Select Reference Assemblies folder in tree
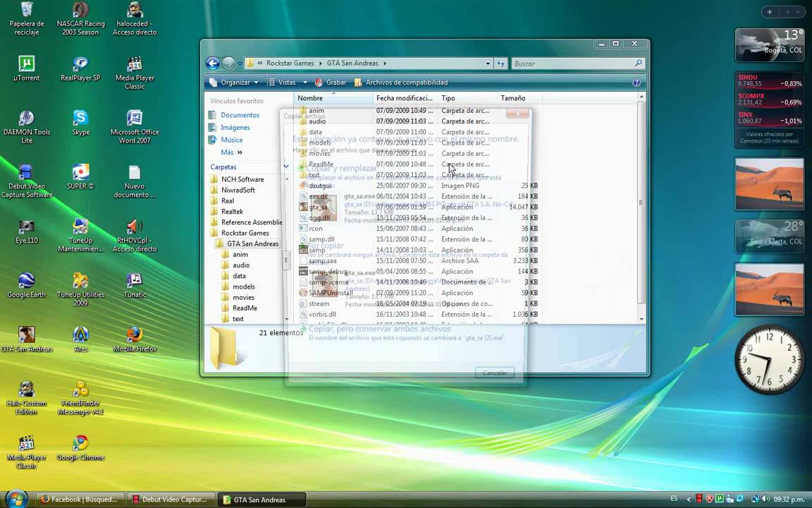 (x=251, y=222)
